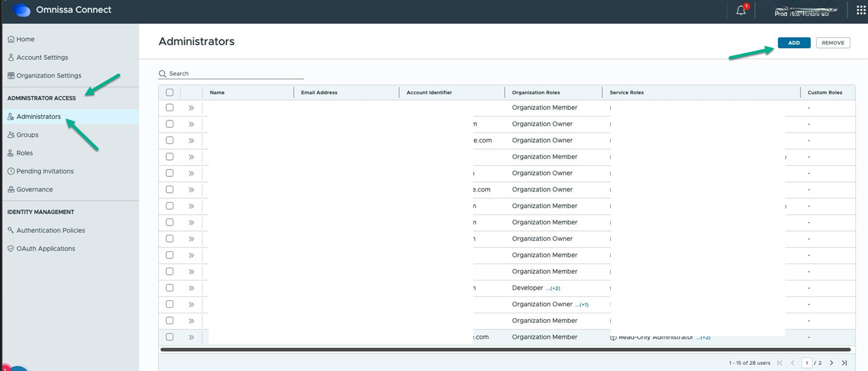
Task: Open the apps grid icon
Action: (x=861, y=10)
